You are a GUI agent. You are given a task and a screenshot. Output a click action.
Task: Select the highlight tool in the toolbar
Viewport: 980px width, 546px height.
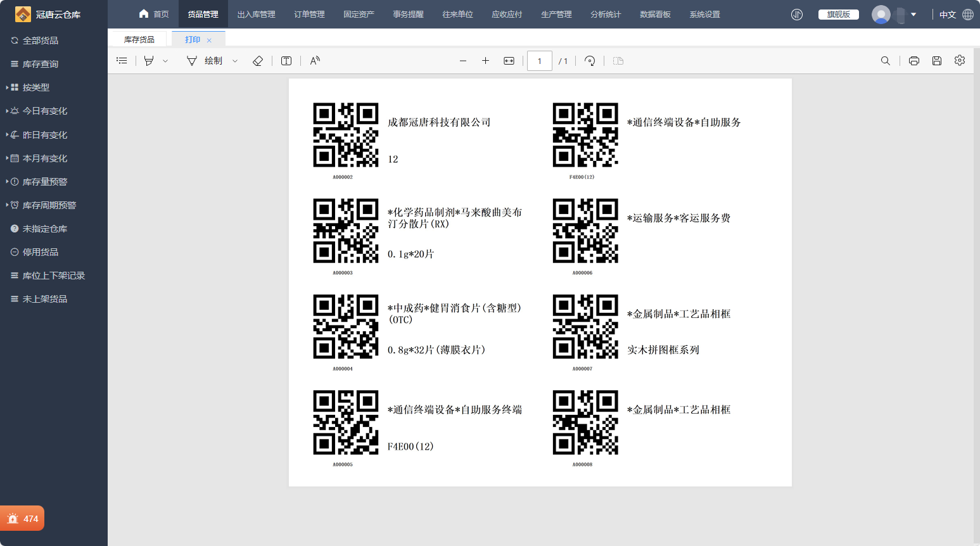point(149,61)
